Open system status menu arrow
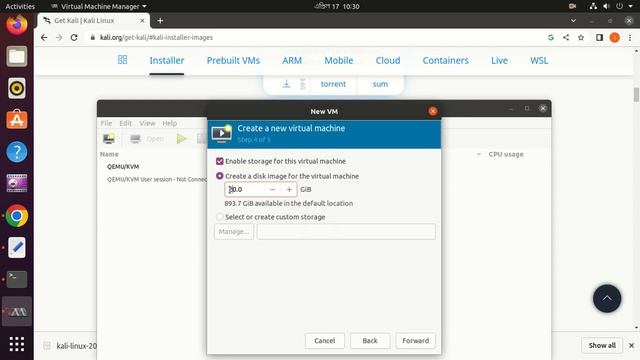This screenshot has width=640, height=360. [630, 7]
